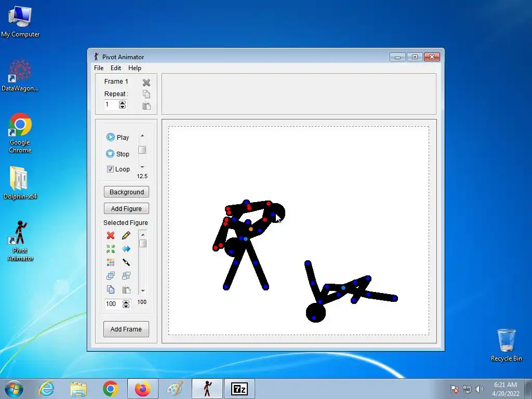Decrease the Repeat value with down arrow
The width and height of the screenshot is (532, 399).
122,107
